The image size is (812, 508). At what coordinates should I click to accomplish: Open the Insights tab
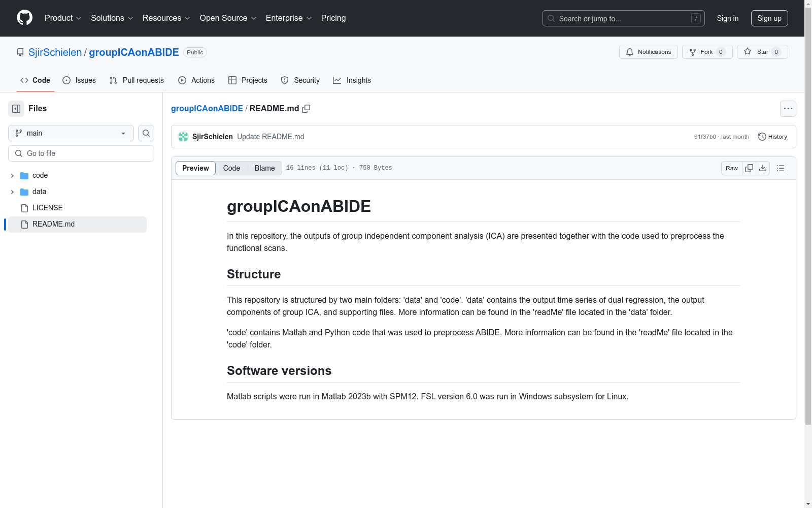tap(352, 80)
